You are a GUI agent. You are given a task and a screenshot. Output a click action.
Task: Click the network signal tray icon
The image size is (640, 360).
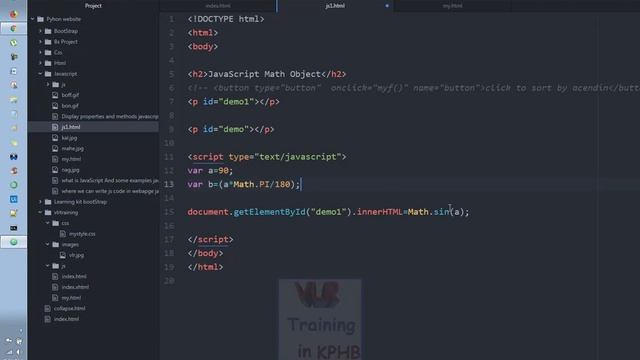tap(9, 351)
